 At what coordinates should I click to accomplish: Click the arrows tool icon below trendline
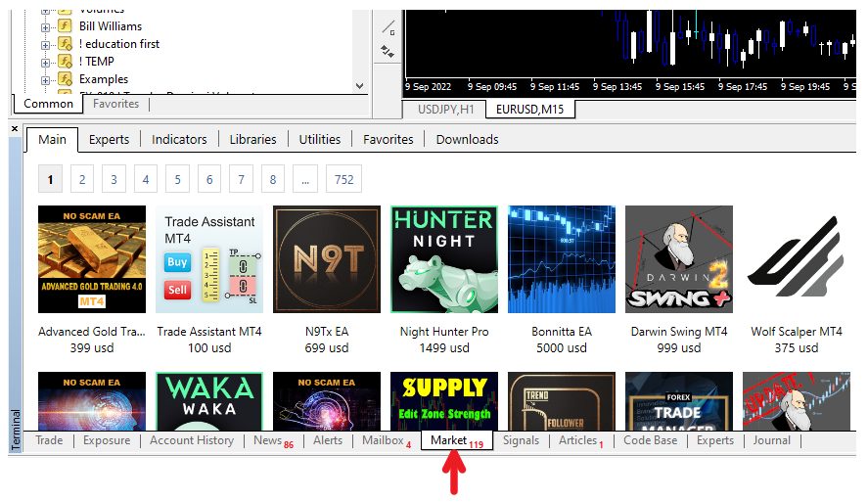pyautogui.click(x=388, y=52)
